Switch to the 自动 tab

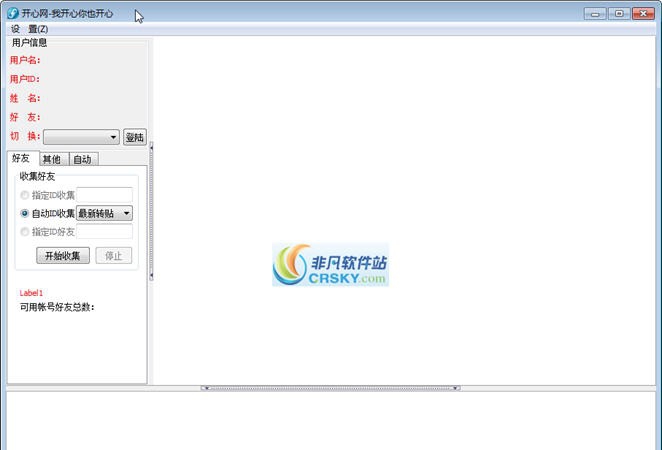83,159
